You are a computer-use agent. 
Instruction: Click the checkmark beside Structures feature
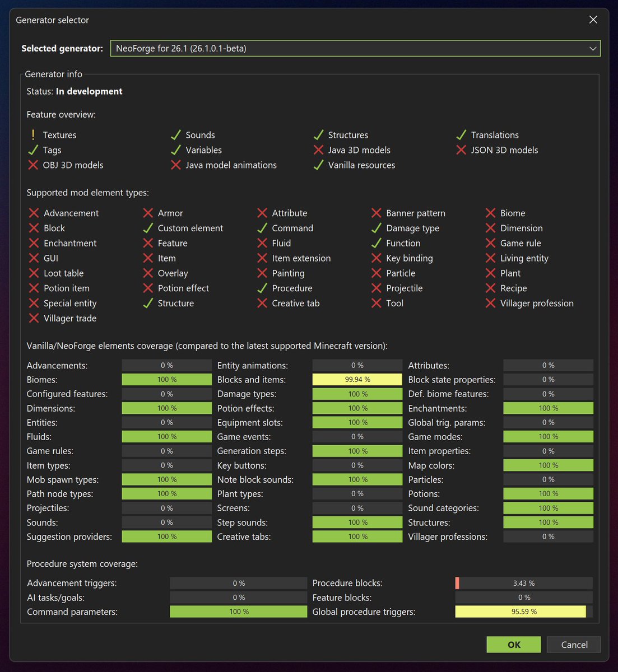[x=318, y=135]
